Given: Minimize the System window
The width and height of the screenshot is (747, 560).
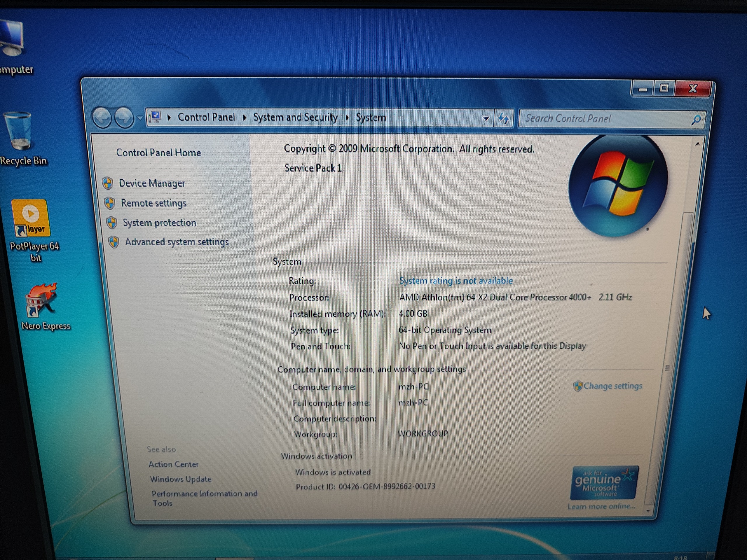Looking at the screenshot, I should pos(643,89).
